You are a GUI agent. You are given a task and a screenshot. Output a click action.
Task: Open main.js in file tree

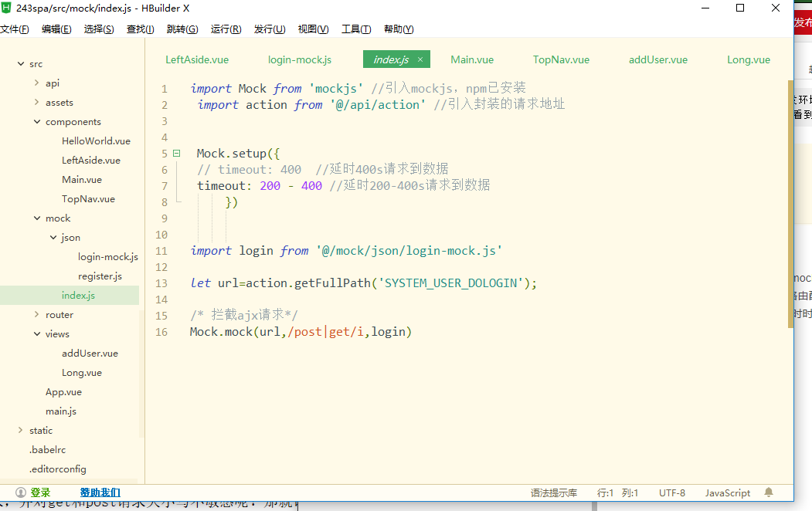pyautogui.click(x=60, y=411)
